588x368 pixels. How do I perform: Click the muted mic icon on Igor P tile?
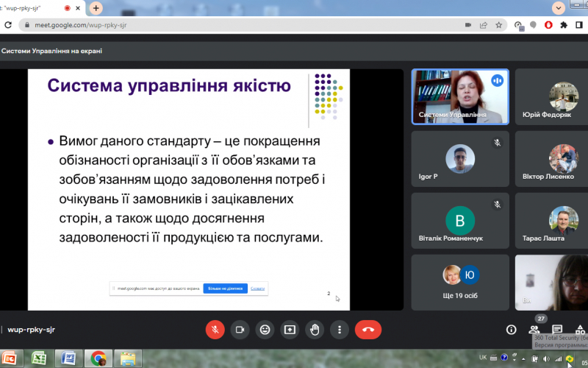498,143
